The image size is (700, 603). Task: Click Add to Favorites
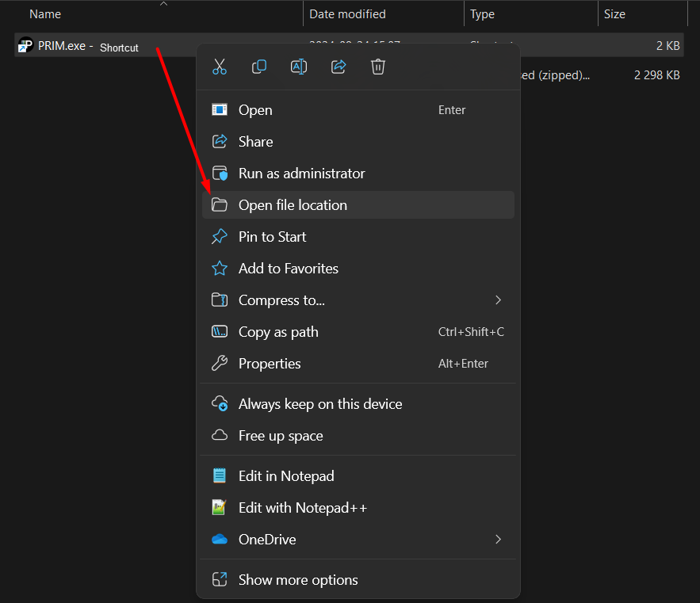288,269
